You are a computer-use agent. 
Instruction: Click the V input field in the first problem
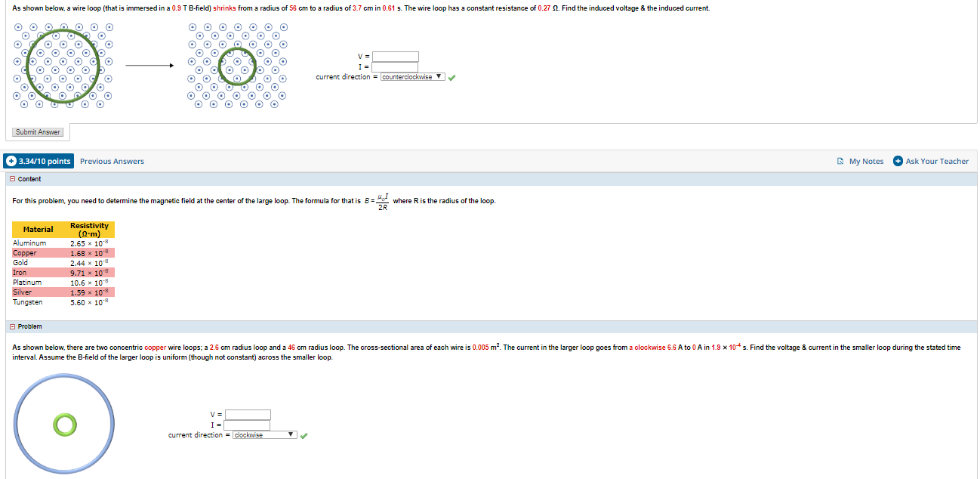pos(396,56)
